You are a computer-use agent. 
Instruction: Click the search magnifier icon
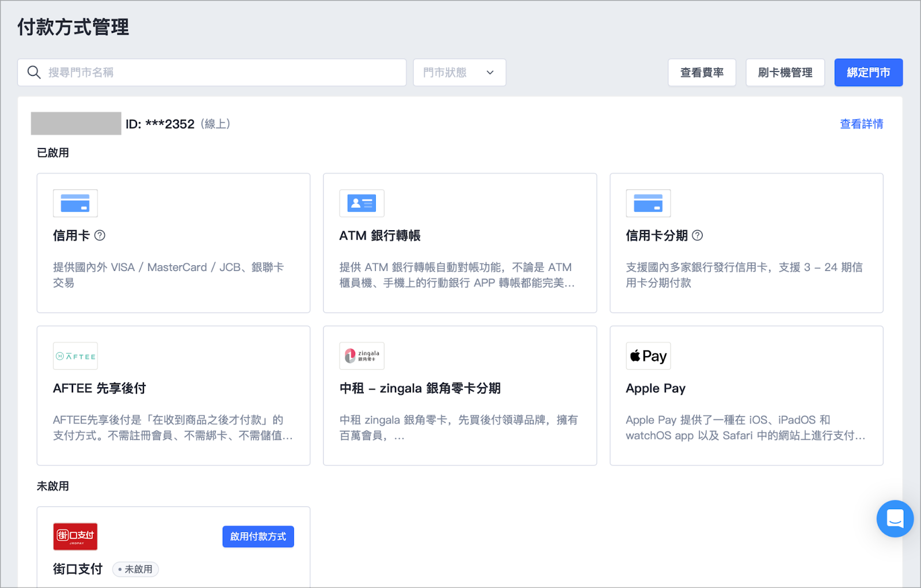coord(34,72)
